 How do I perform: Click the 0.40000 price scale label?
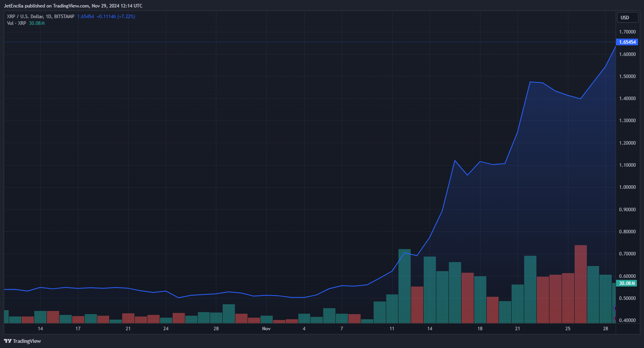[x=627, y=320]
